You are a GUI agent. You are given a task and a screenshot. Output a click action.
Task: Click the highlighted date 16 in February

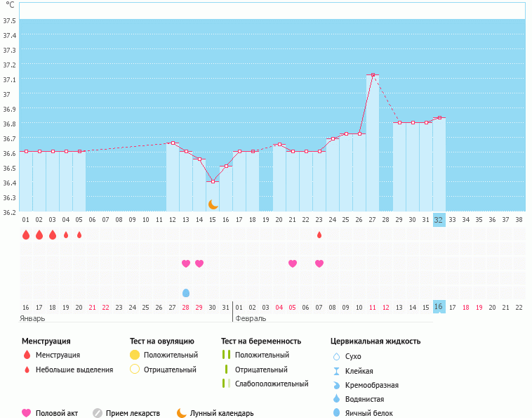[439, 307]
